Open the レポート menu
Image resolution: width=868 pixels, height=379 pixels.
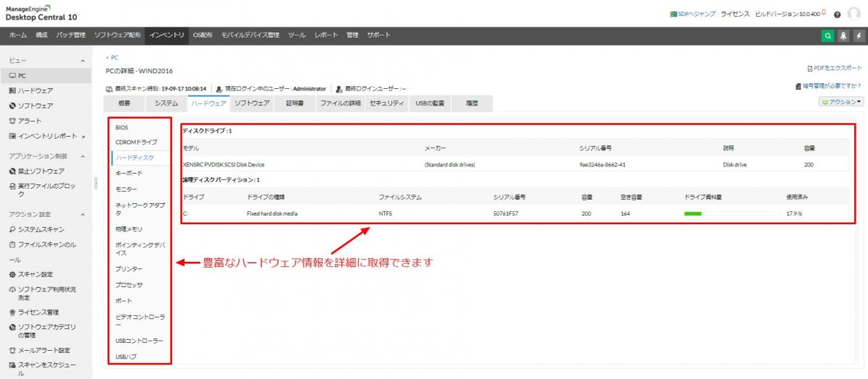pyautogui.click(x=326, y=35)
